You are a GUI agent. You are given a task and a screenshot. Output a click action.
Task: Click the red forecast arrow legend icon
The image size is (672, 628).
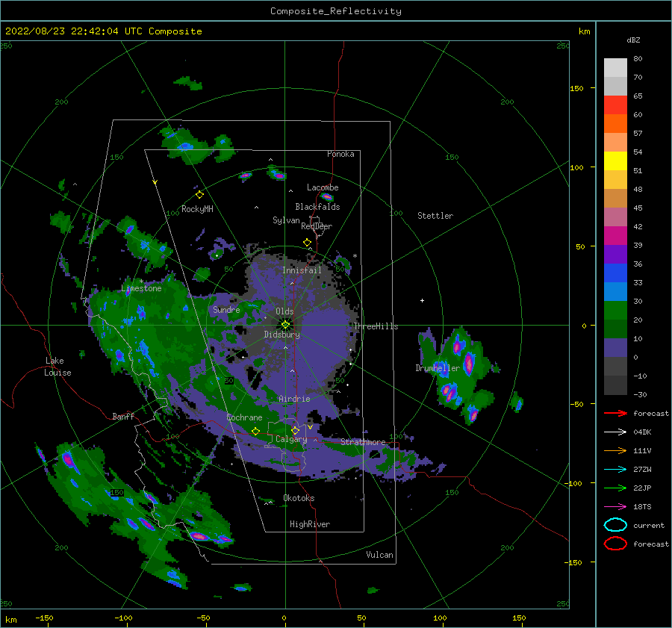point(615,413)
